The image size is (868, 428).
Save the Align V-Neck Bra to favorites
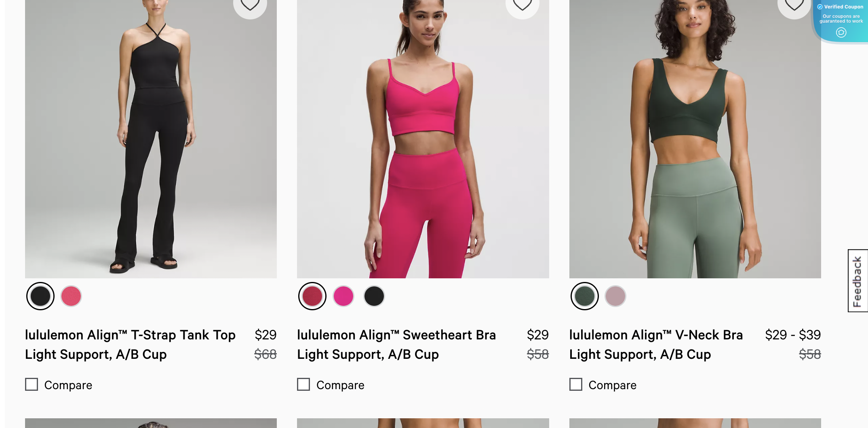[794, 5]
